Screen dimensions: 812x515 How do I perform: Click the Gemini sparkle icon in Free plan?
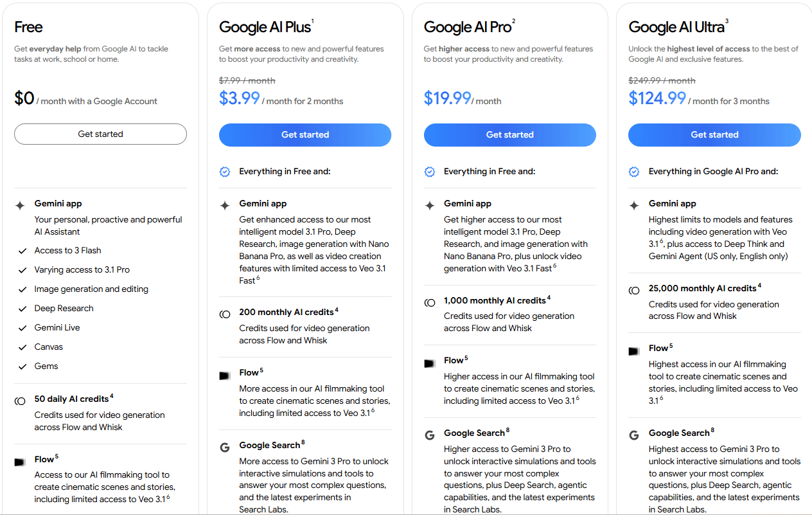(20, 205)
